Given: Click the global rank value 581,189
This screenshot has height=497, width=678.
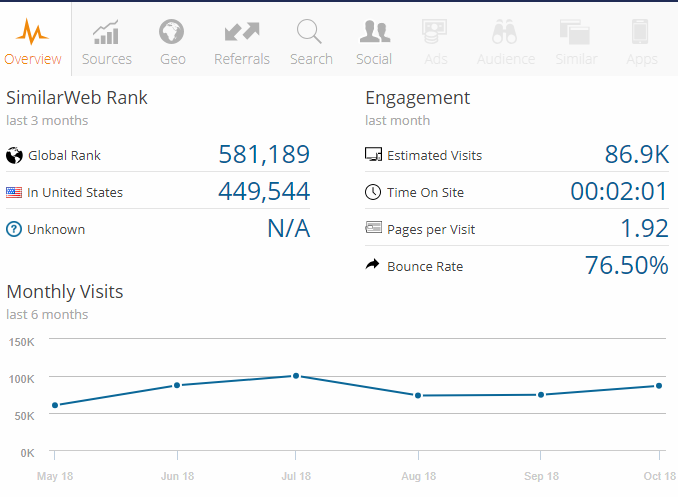Looking at the screenshot, I should coord(264,154).
